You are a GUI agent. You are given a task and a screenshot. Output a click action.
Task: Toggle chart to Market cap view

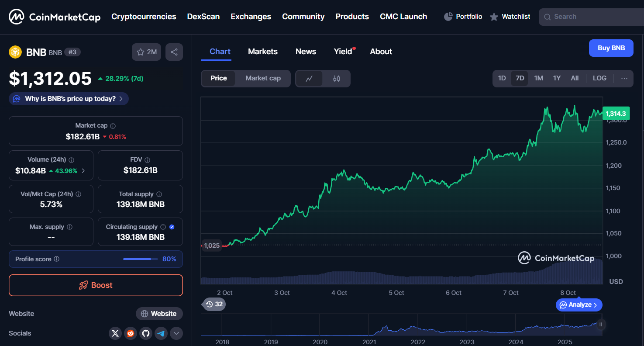tap(263, 78)
